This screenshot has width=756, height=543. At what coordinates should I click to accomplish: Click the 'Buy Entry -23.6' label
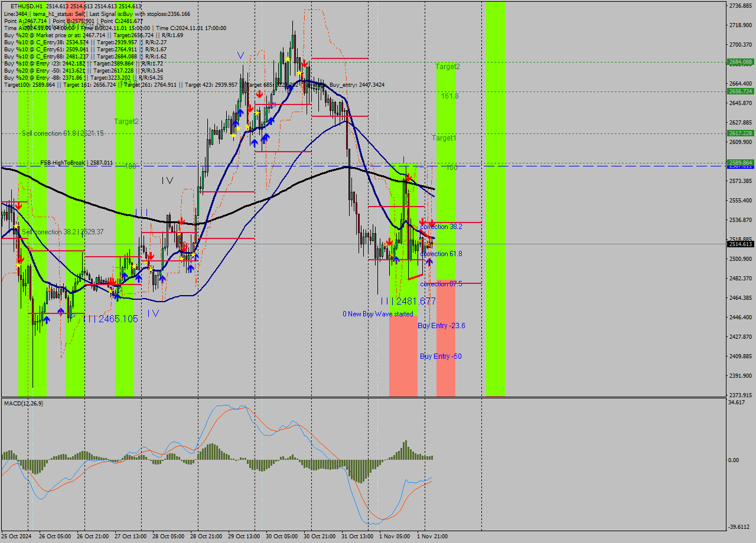click(x=441, y=326)
